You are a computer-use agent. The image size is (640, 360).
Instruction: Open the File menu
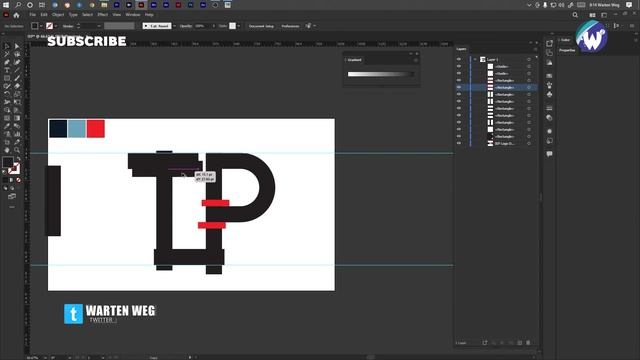point(32,15)
